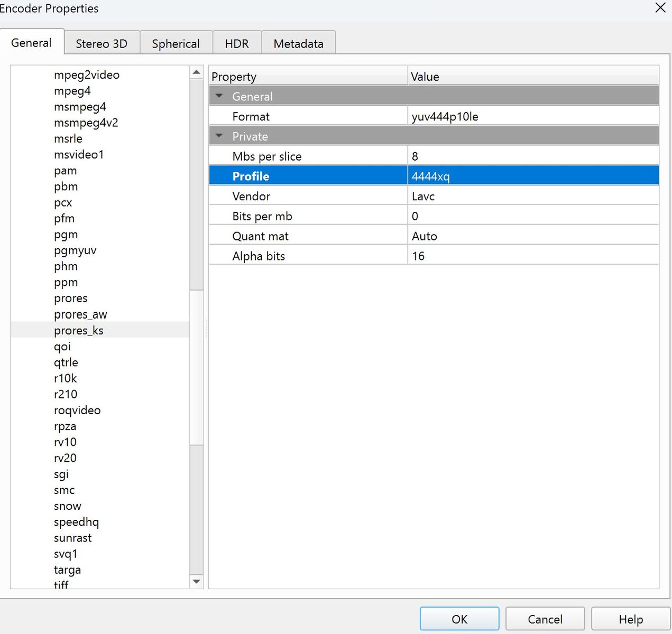Collapse the General property group
This screenshot has width=672, height=634.
pos(219,96)
